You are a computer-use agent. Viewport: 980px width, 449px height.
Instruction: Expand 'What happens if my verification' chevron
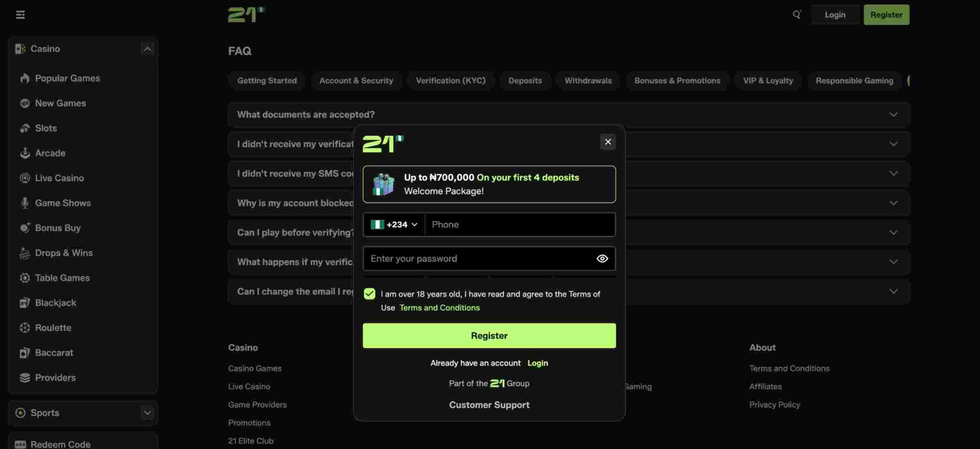893,262
